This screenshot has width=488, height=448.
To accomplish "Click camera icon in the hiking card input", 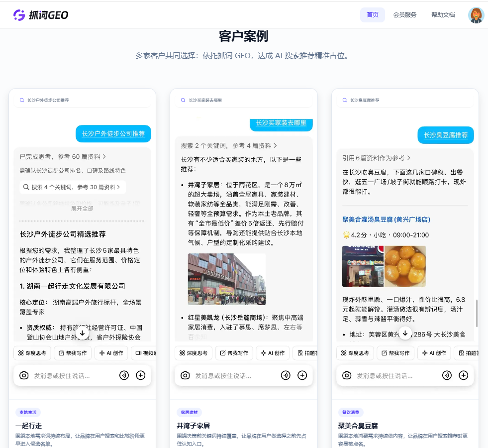I will pos(24,375).
